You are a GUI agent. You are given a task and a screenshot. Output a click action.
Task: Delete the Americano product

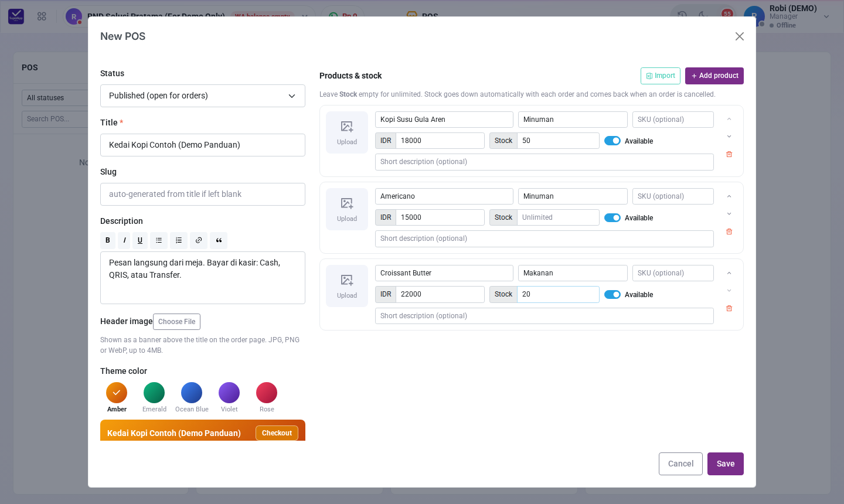pos(729,231)
